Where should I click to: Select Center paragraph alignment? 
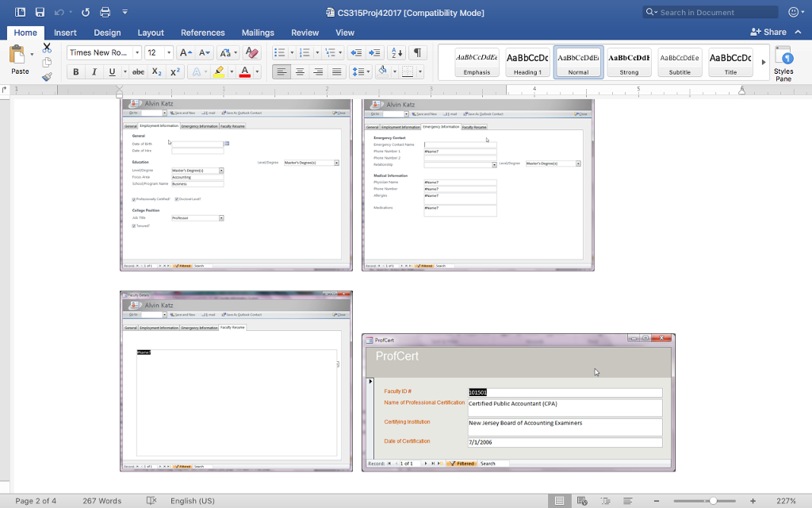coord(300,72)
